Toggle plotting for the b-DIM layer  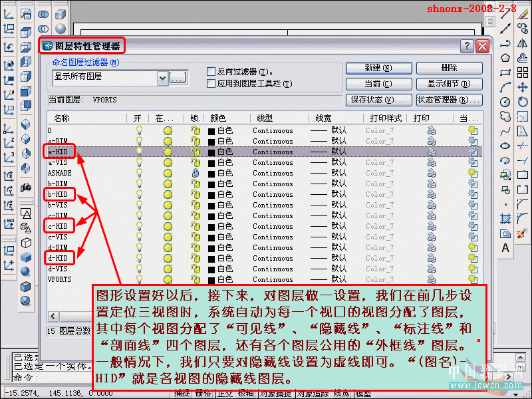coord(432,184)
